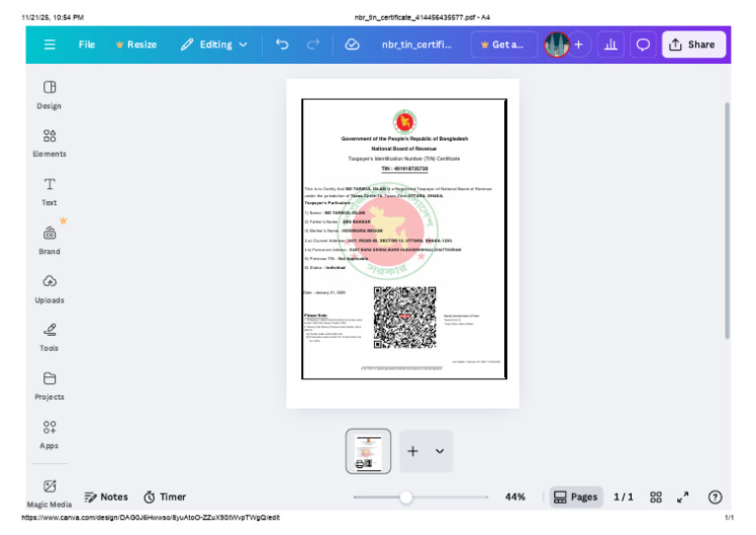Screen dimensions: 756x535
Task: Open the analytics bar chart icon
Action: [x=611, y=45]
